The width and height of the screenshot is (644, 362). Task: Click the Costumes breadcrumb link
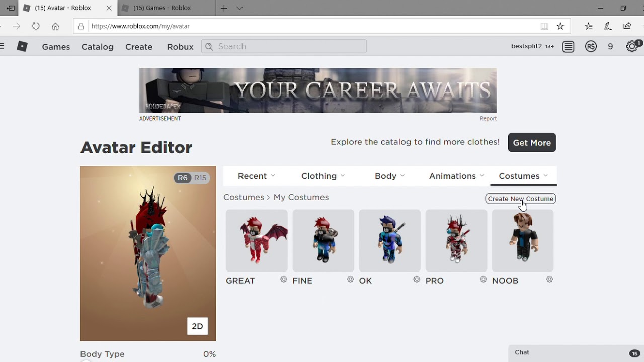pyautogui.click(x=244, y=197)
